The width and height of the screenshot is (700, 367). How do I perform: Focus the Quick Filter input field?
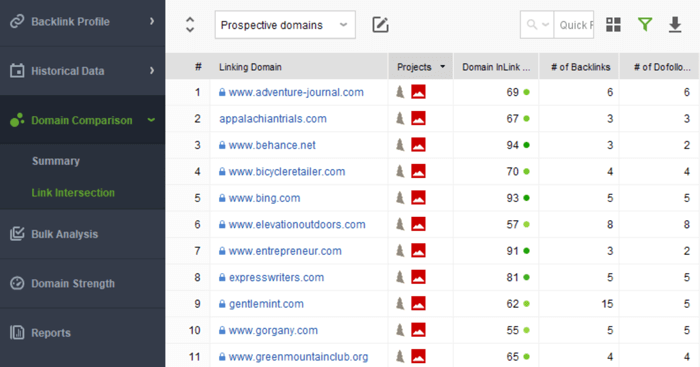tap(574, 25)
